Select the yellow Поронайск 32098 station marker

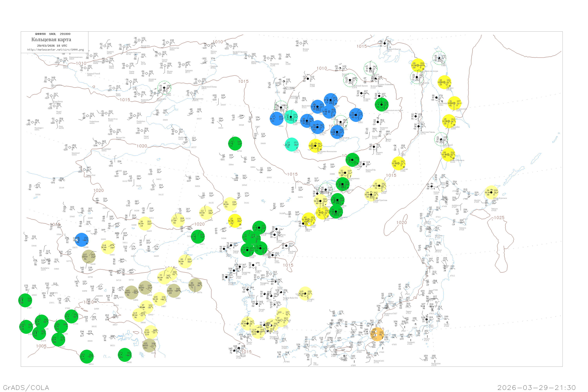coord(449,121)
